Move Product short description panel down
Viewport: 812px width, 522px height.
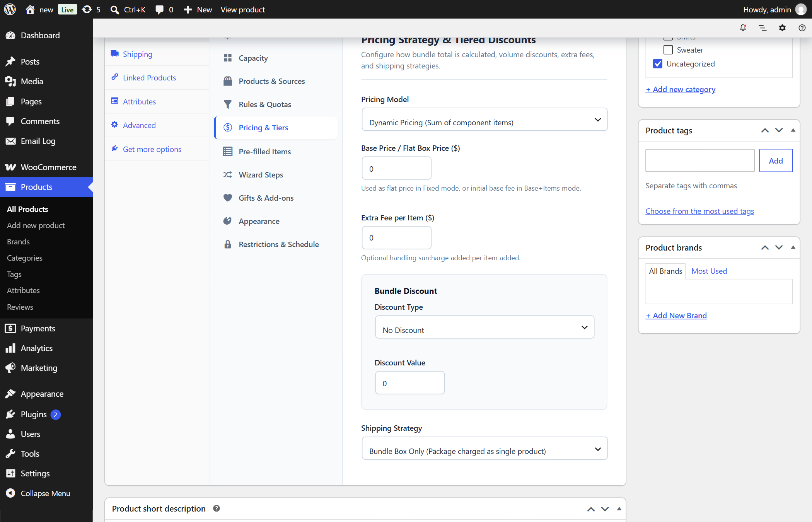click(x=605, y=509)
